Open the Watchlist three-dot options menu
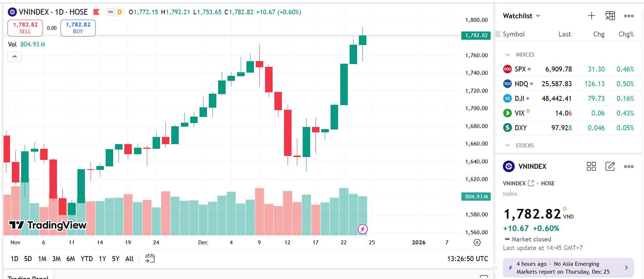 pyautogui.click(x=629, y=16)
